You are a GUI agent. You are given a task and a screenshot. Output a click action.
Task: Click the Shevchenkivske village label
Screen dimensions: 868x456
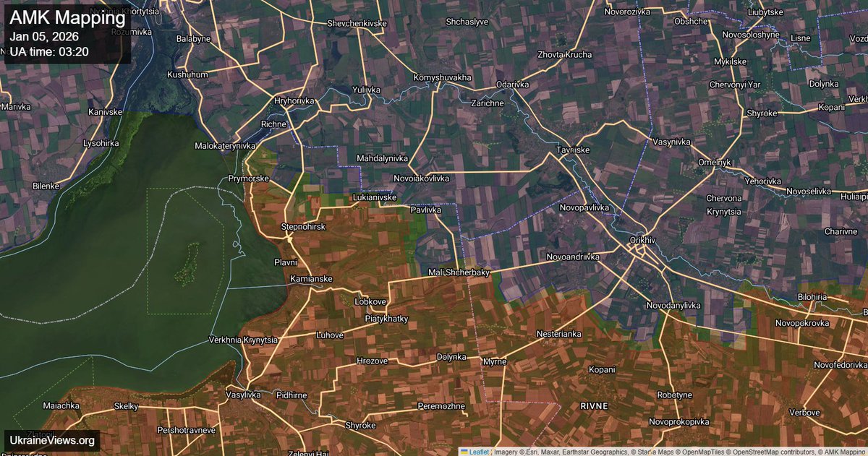357,23
